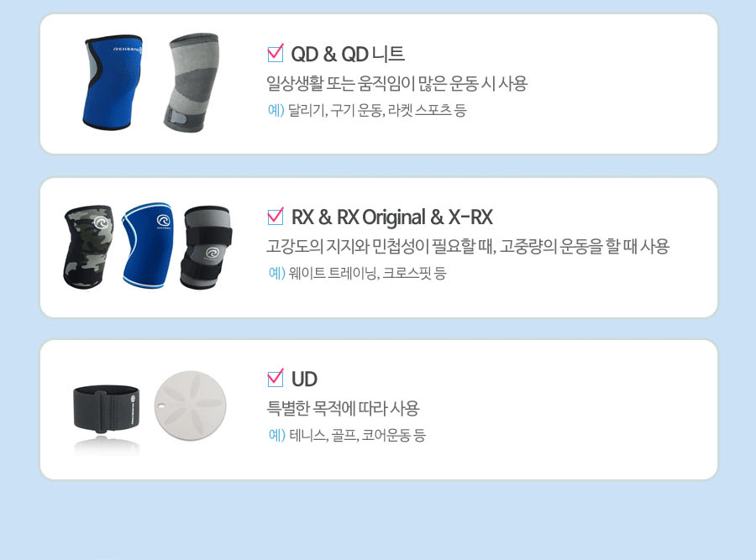Click the 달리기, 구기 운동 example line

[367, 110]
